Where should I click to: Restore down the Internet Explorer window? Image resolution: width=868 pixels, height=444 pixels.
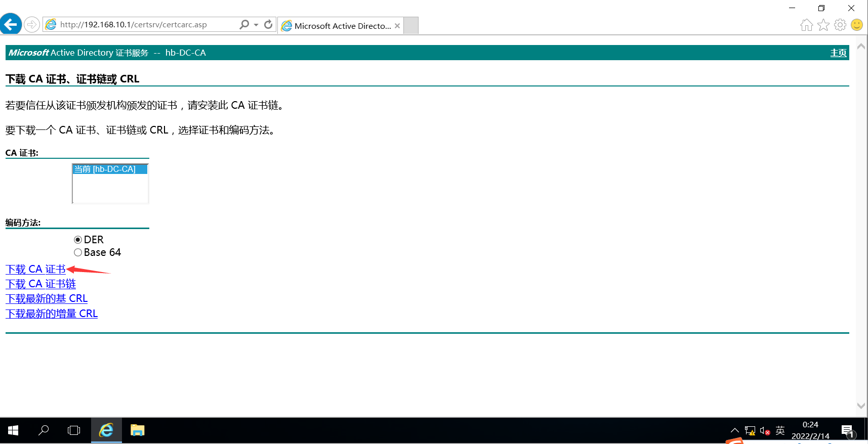(x=821, y=8)
